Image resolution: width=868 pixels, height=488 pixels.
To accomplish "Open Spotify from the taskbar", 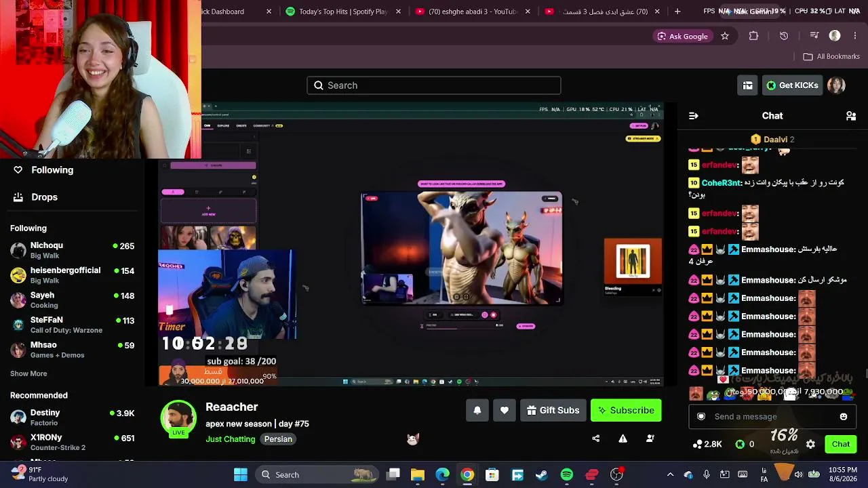I will click(x=567, y=474).
